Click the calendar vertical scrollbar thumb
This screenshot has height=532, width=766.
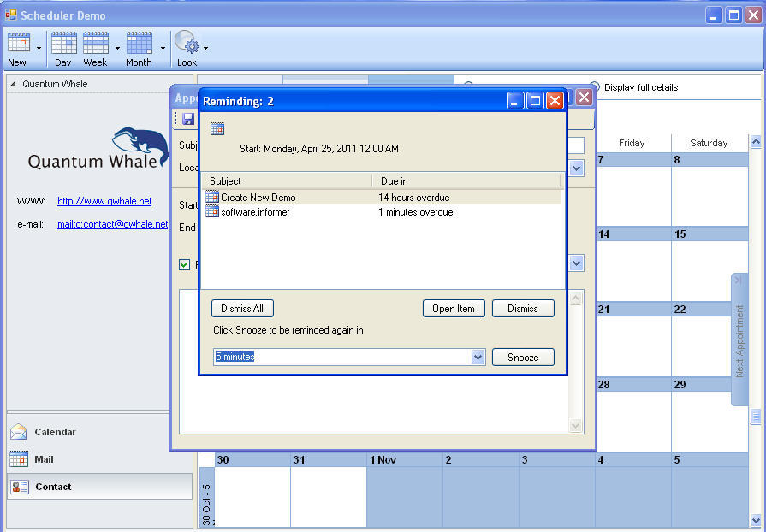coord(756,417)
